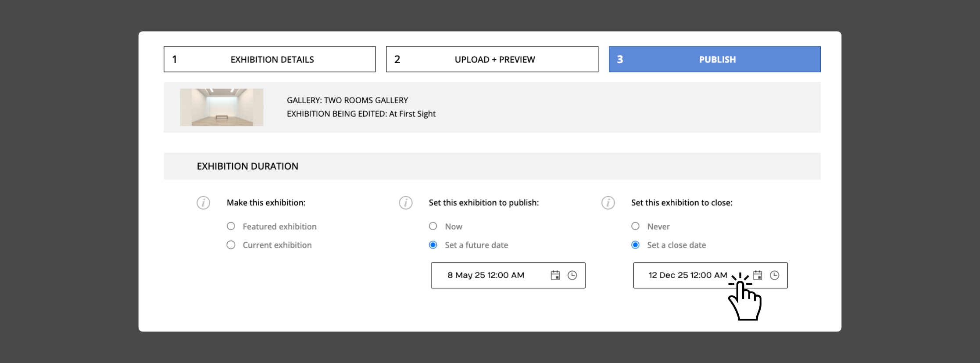Show info for Set exhibition to publish

pos(406,203)
